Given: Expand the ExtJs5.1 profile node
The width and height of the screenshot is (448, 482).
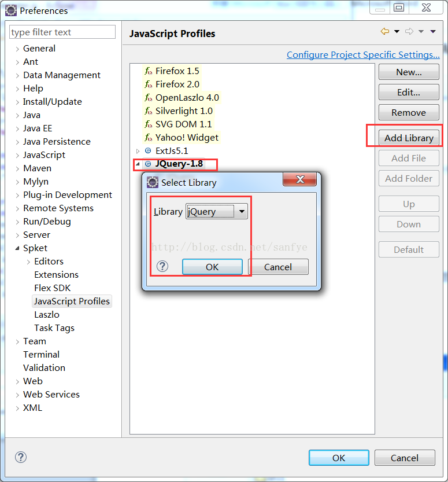Looking at the screenshot, I should click(138, 151).
